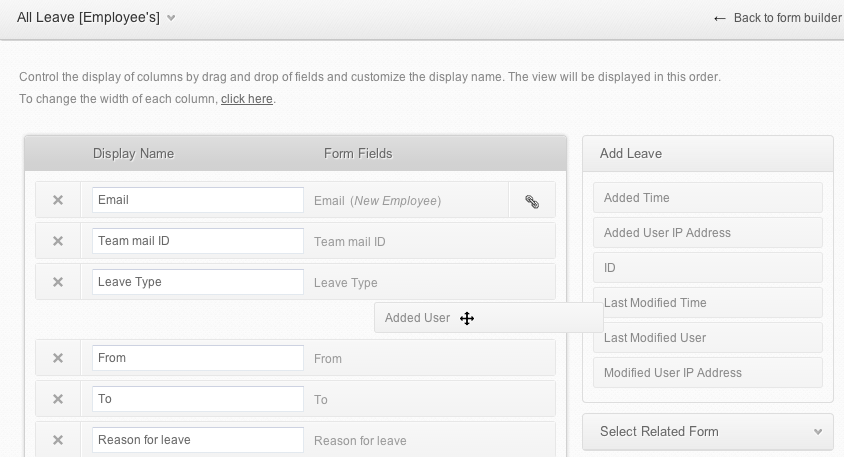Image resolution: width=844 pixels, height=457 pixels.
Task: Remove the Team mail ID row
Action: (58, 241)
